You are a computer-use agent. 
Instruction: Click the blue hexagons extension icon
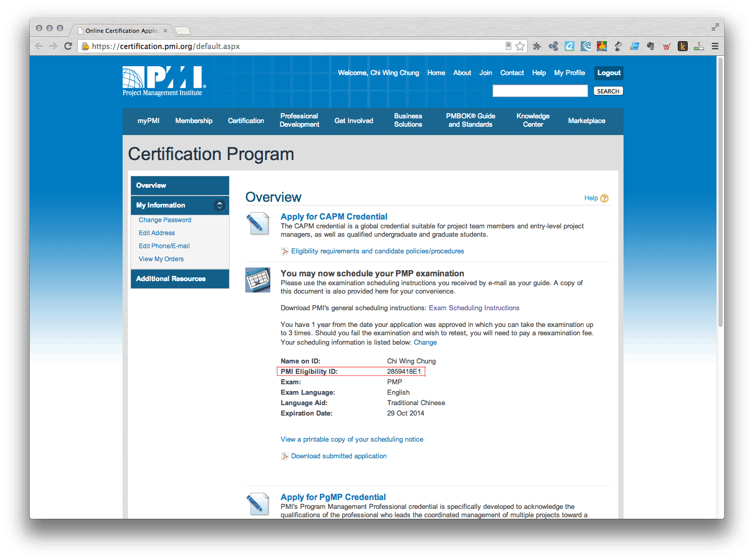click(x=554, y=46)
